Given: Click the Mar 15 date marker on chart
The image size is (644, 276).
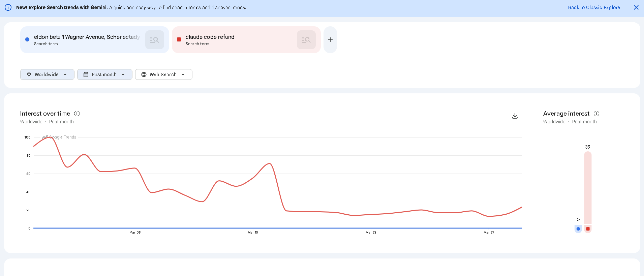Looking at the screenshot, I should [253, 232].
